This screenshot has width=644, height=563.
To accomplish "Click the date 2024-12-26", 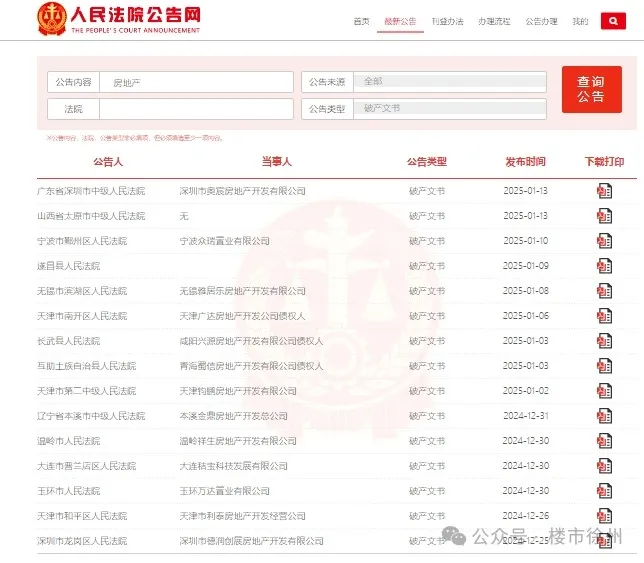I will click(526, 516).
